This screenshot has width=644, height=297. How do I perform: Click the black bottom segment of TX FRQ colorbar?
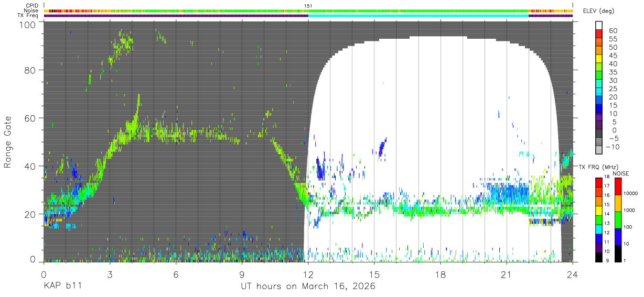(x=599, y=257)
